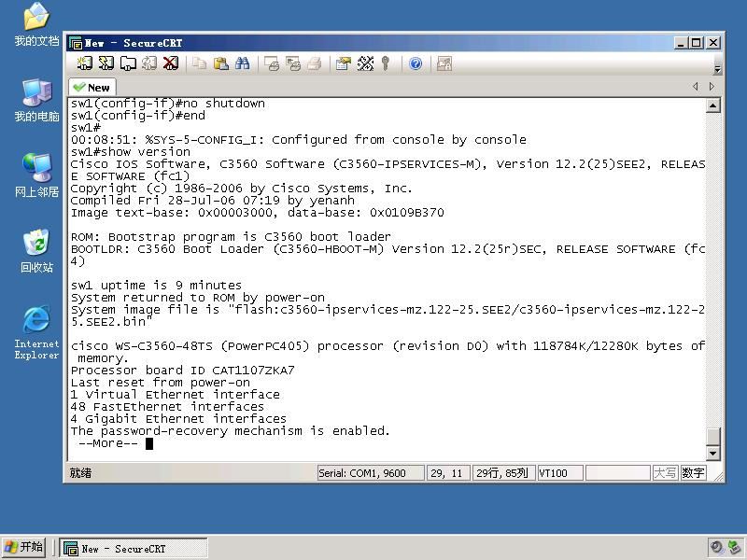The image size is (747, 560).
Task: Click the Paste clipboard icon
Action: 221,63
